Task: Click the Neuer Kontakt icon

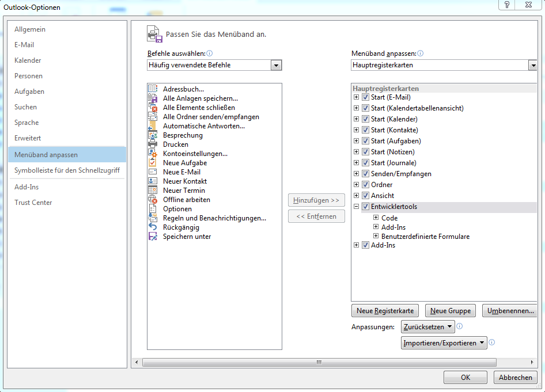Action: click(153, 181)
